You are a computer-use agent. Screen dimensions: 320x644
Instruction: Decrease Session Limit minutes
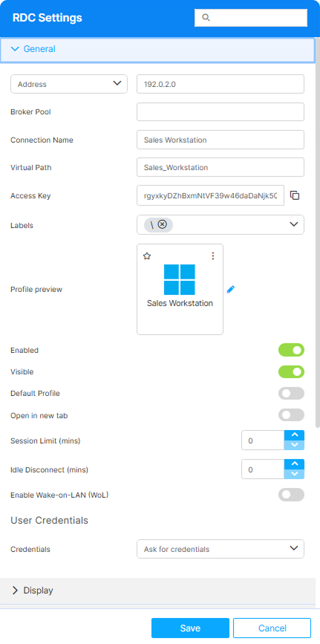[294, 445]
